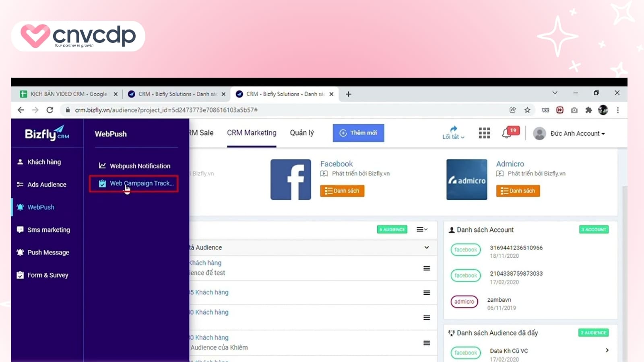Click the Thêm mới button
Screen dimensions: 644x362
[358, 133]
